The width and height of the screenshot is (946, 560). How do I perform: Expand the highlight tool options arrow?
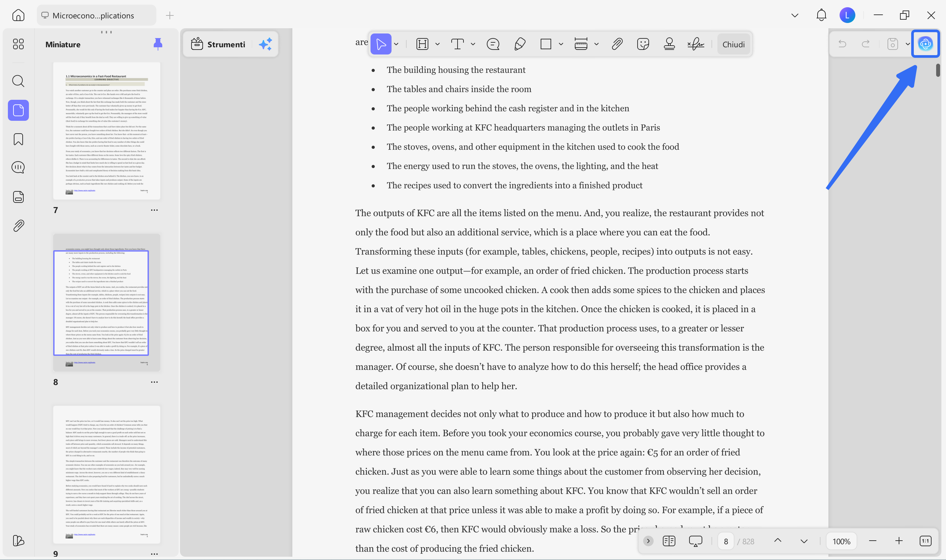coord(438,44)
